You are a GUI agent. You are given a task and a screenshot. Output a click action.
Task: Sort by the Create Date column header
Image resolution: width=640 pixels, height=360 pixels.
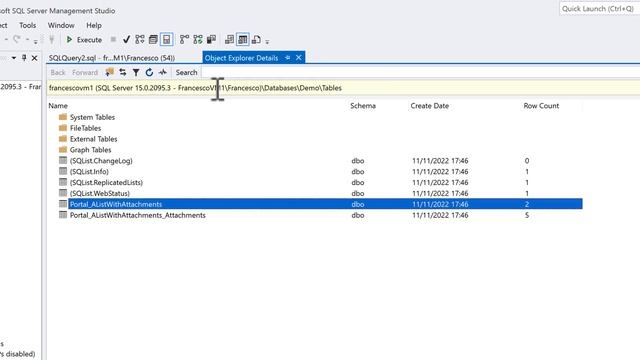point(430,106)
